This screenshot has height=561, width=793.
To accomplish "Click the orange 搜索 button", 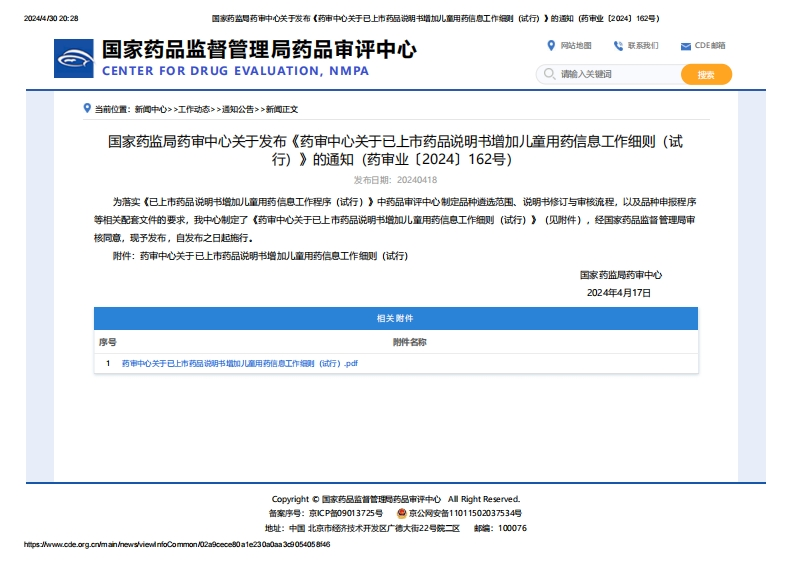I will [706, 74].
